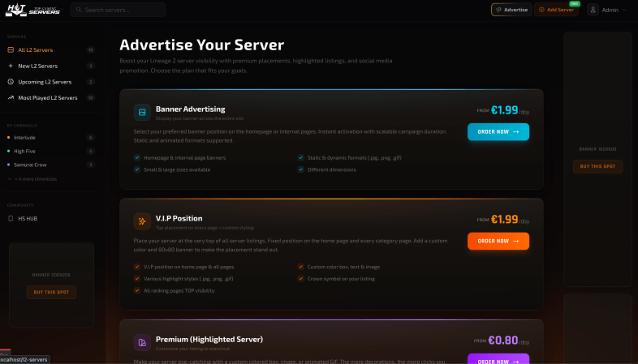Click the Premium Highlighted Server icon
The width and height of the screenshot is (638, 364).
click(x=142, y=342)
